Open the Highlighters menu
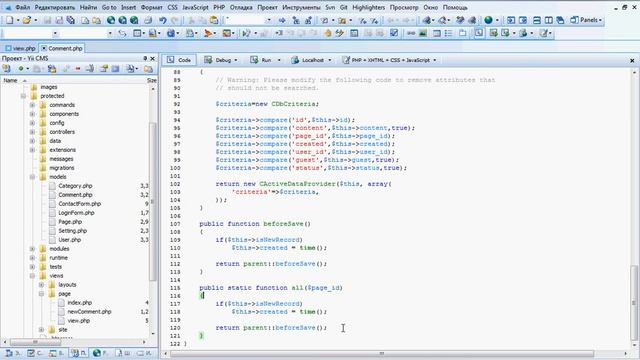The width and height of the screenshot is (640, 360). point(369,7)
